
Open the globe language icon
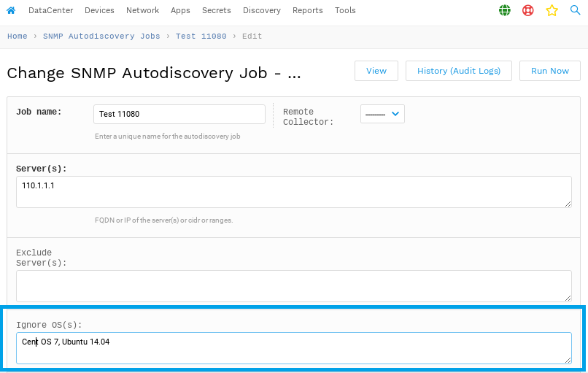coord(505,10)
